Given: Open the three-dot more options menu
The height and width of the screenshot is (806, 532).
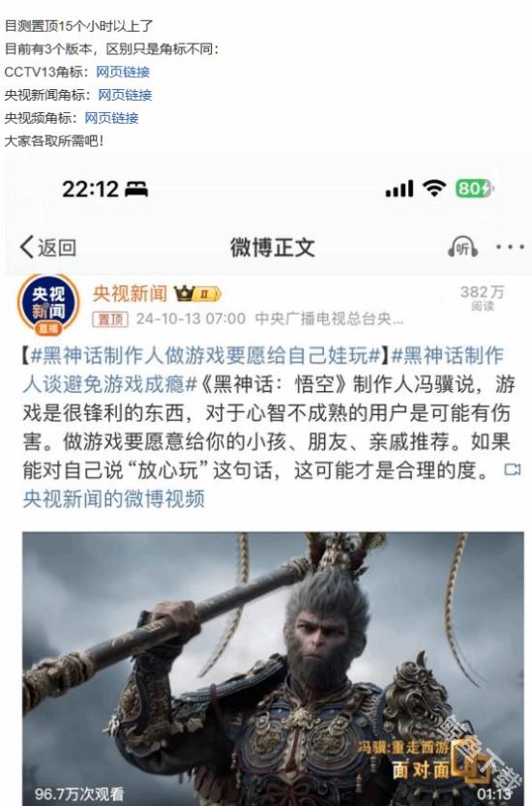Looking at the screenshot, I should (510, 248).
